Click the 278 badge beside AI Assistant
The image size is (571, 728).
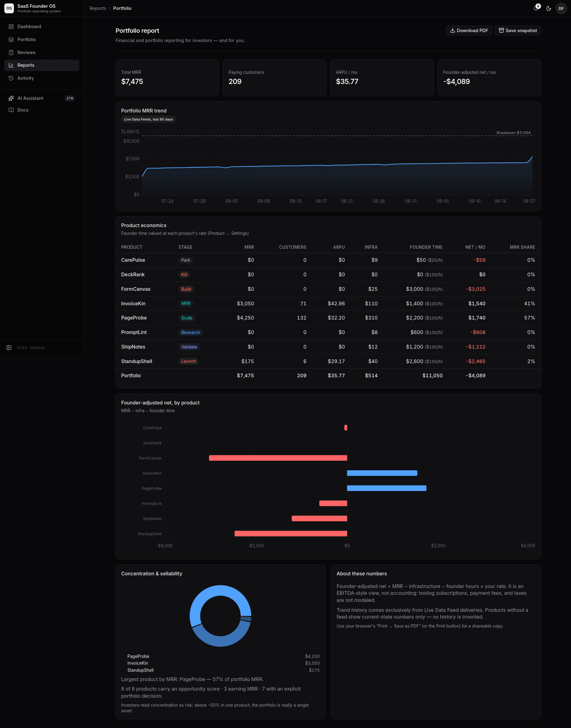[x=70, y=98]
